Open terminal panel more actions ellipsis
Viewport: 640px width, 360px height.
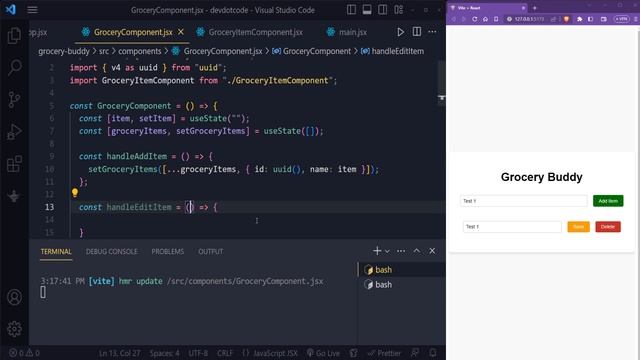pos(401,251)
